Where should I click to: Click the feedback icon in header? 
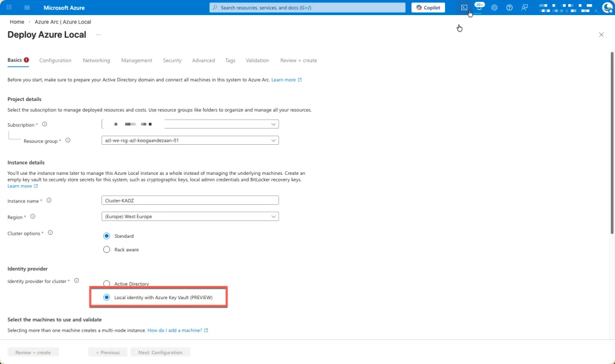coord(525,8)
